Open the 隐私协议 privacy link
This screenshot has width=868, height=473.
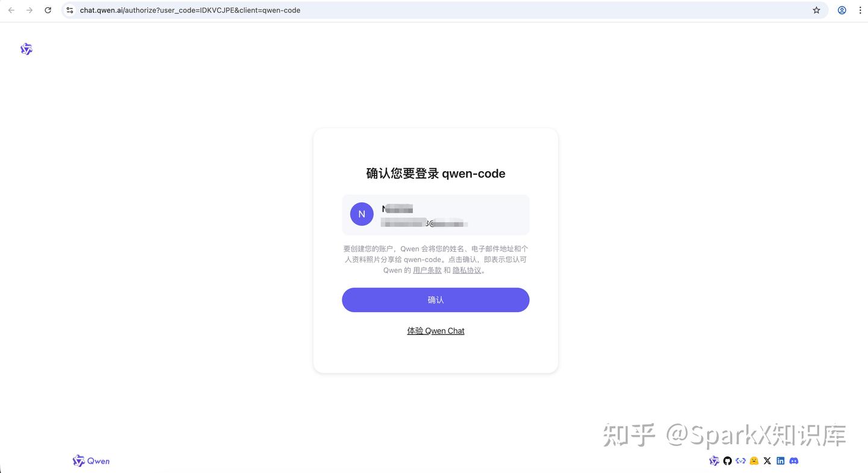(x=467, y=271)
